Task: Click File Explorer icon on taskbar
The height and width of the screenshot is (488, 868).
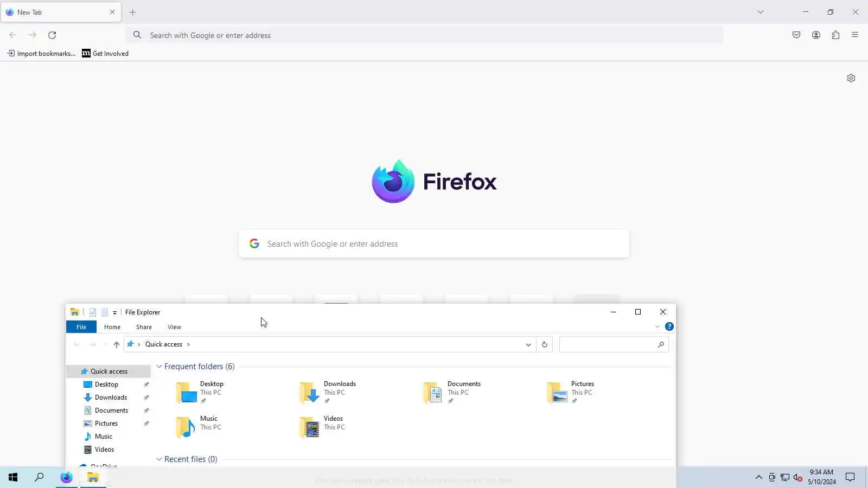Action: (93, 477)
